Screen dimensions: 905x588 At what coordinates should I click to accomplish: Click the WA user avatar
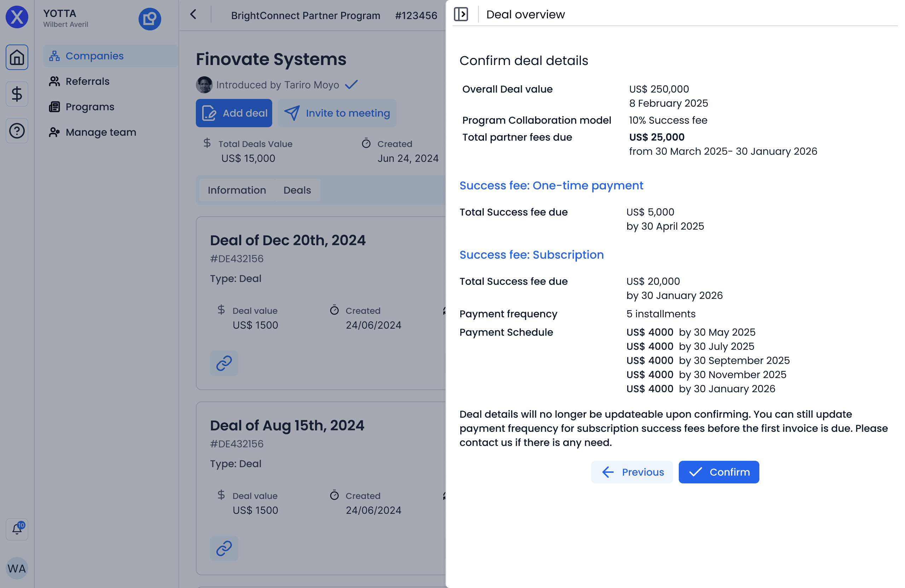point(17,568)
